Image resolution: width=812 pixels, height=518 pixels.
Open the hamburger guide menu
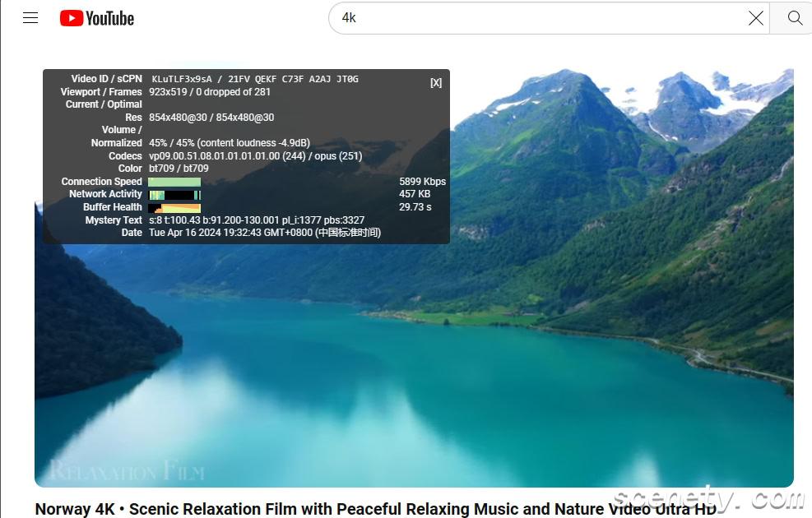tap(30, 18)
